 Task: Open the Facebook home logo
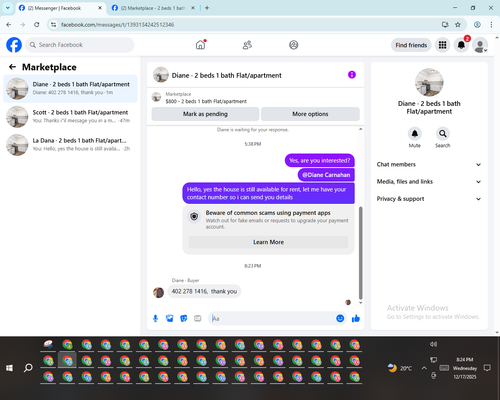click(14, 45)
